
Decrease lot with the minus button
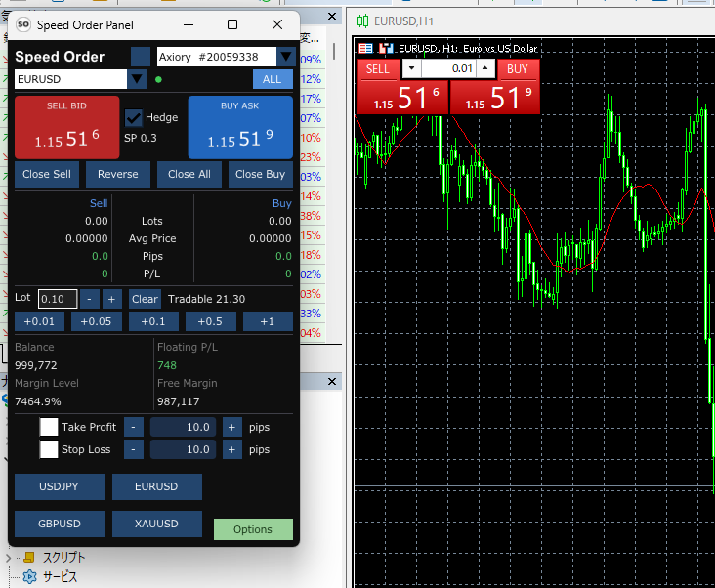coord(90,299)
